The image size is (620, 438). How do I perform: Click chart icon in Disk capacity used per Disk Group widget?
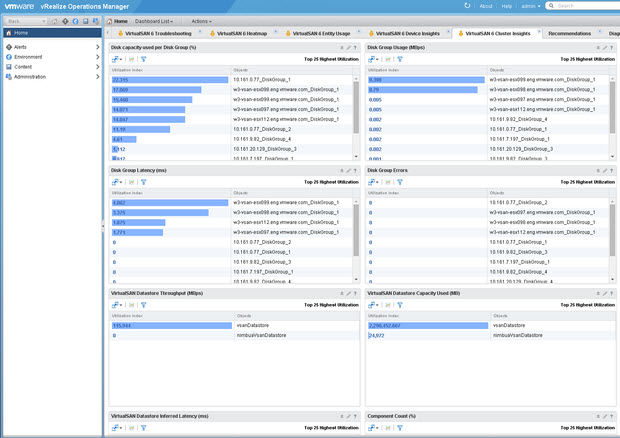click(x=131, y=59)
